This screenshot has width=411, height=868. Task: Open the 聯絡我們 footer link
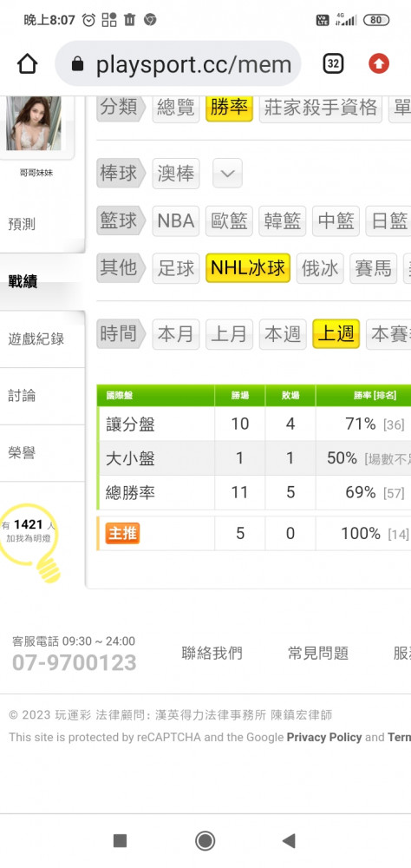[212, 654]
